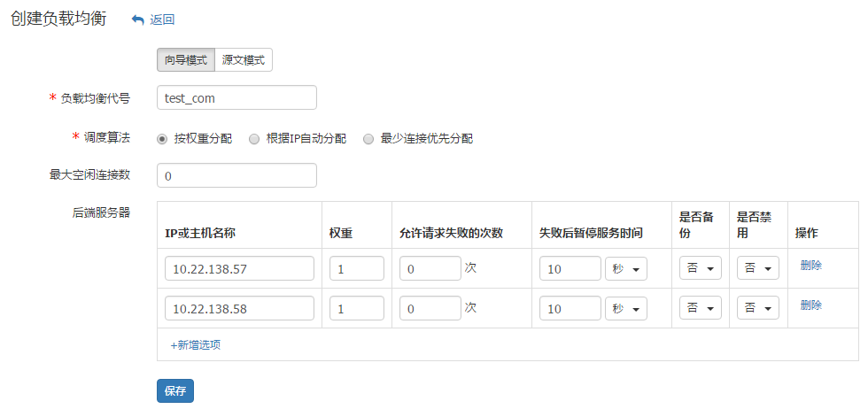Viewport: 868px width, 409px height.
Task: Expand the 是否备份 dropdown in first row
Action: pyautogui.click(x=700, y=268)
